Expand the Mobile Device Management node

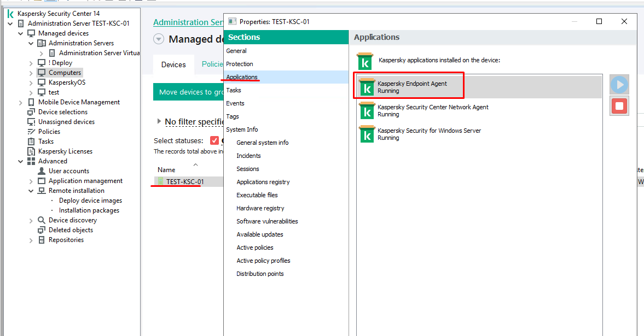(21, 103)
